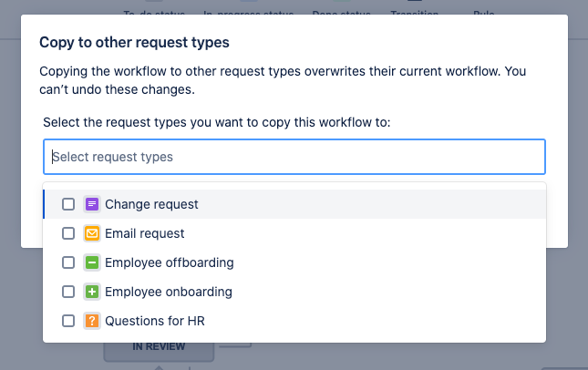
Task: Click the purple Change request icon
Action: [x=92, y=204]
